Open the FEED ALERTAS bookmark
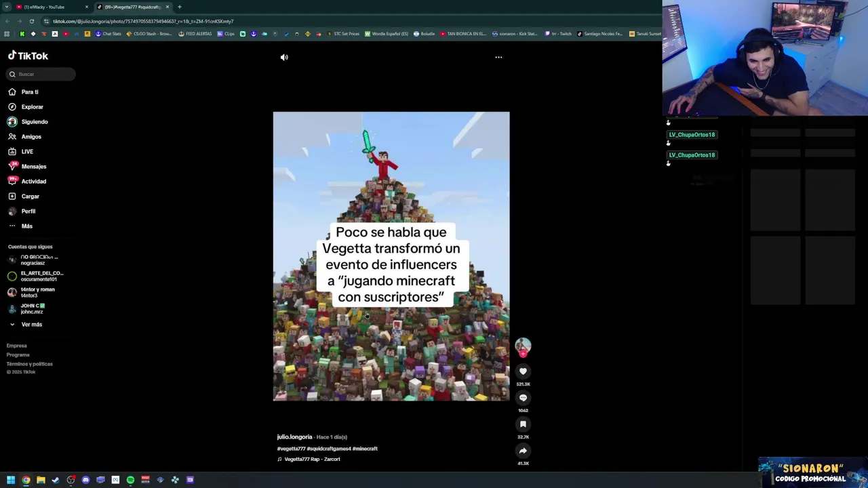 coord(195,34)
